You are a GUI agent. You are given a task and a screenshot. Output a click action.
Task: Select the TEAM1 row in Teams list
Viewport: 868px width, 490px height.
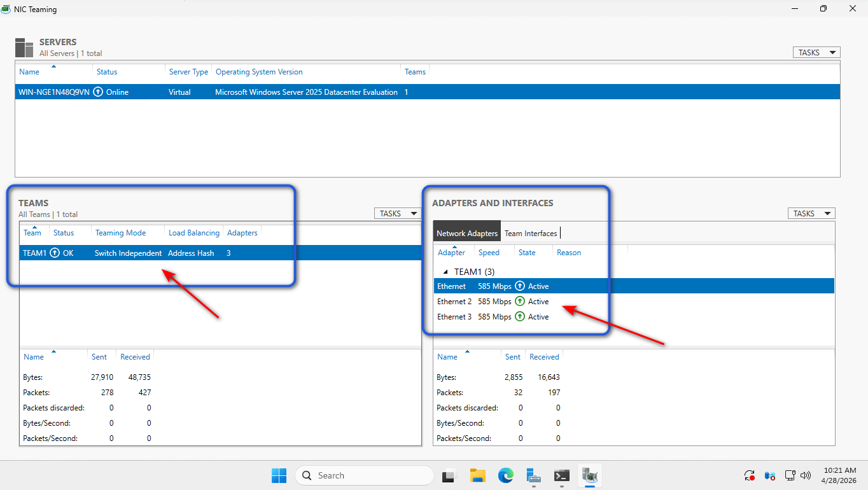pos(220,253)
